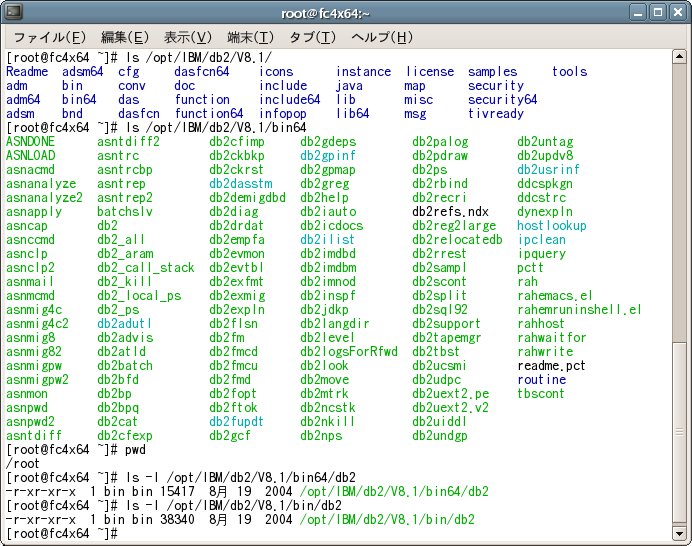Click the 'include64' directory name

pyautogui.click(x=290, y=99)
